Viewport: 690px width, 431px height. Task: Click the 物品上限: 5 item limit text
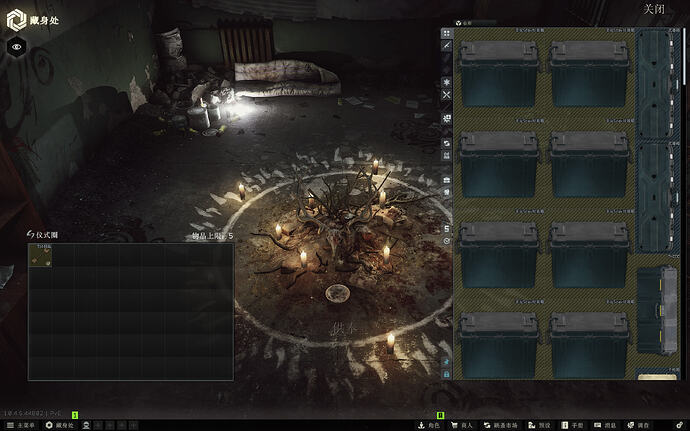[212, 236]
